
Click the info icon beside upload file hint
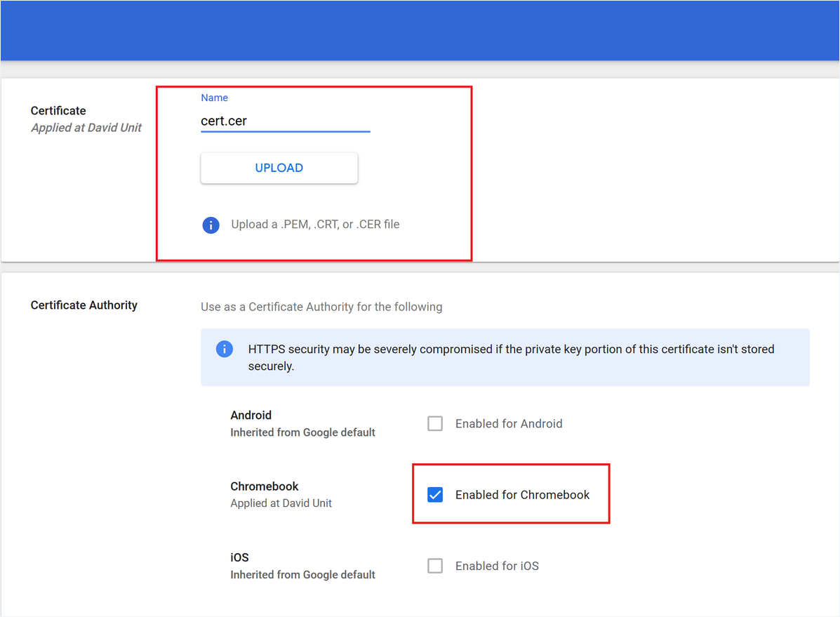(x=211, y=225)
